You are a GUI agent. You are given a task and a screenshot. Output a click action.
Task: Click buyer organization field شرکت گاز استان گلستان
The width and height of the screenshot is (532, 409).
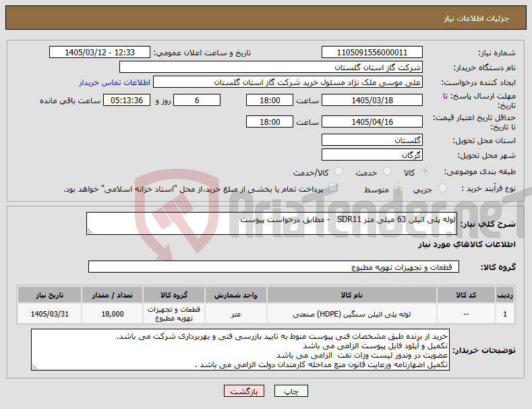pos(271,67)
